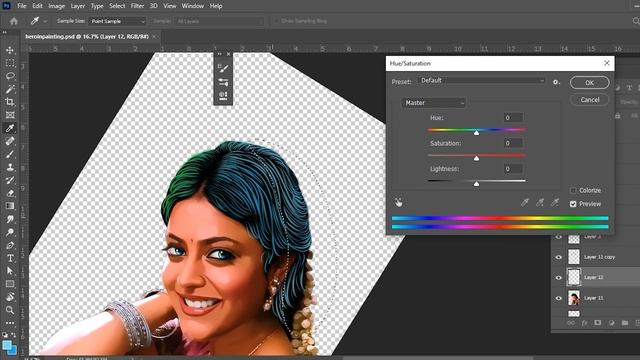This screenshot has width=640, height=360.
Task: Click the Hue value input field
Action: coord(513,118)
